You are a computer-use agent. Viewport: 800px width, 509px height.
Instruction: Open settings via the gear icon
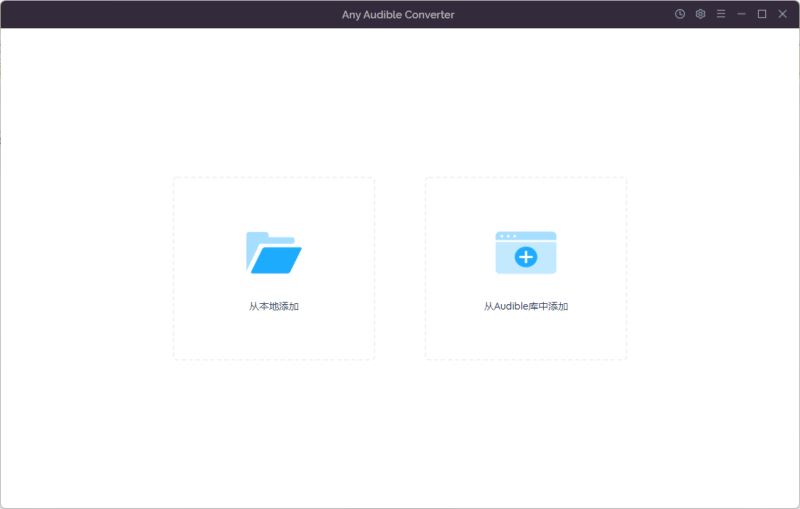click(x=701, y=14)
